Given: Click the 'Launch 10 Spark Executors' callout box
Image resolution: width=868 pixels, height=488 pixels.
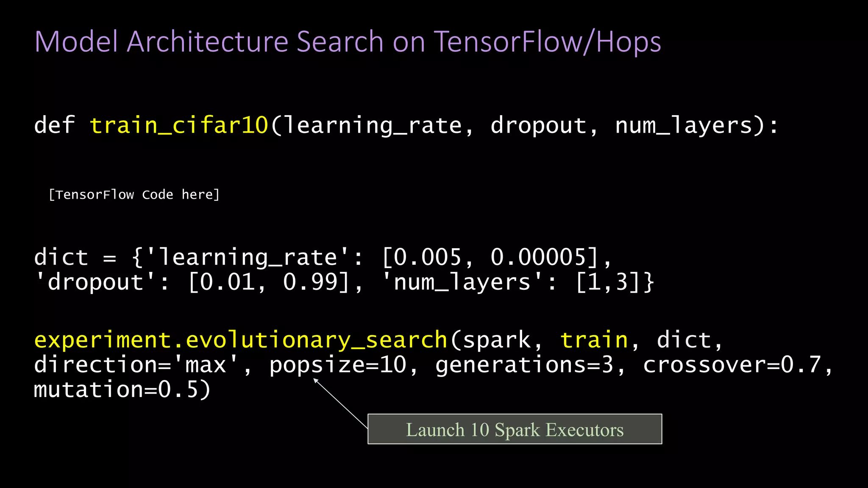Looking at the screenshot, I should click(515, 429).
